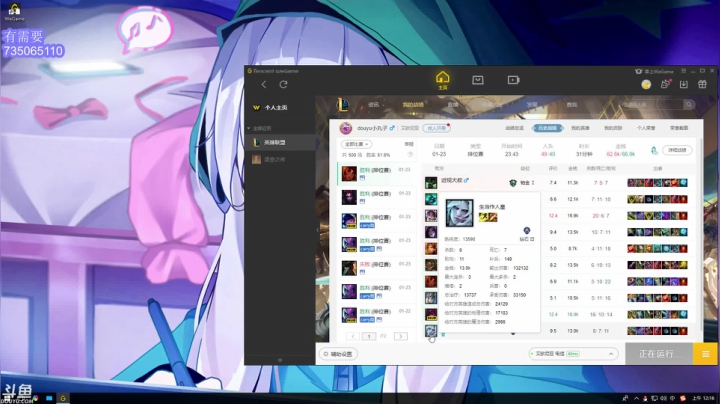Image resolution: width=720 pixels, height=404 pixels.
Task: Click the player name 逆境大叔
Action: tap(452, 180)
